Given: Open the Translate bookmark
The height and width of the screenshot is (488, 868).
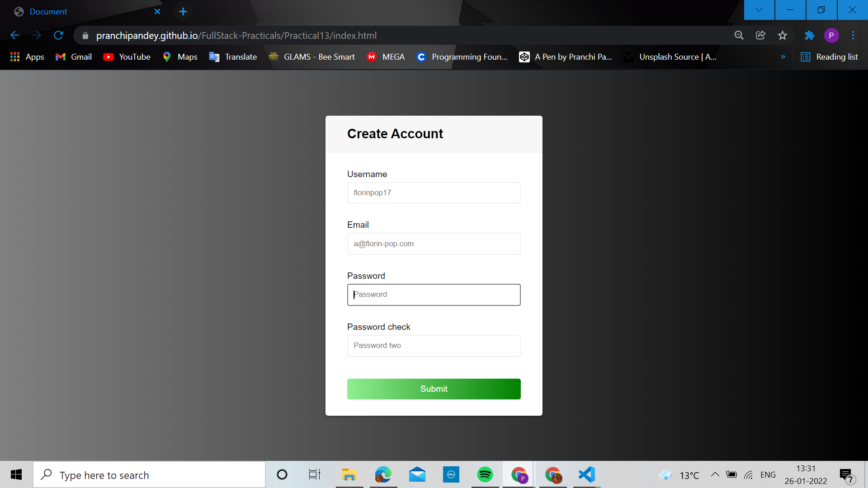Looking at the screenshot, I should 233,57.
